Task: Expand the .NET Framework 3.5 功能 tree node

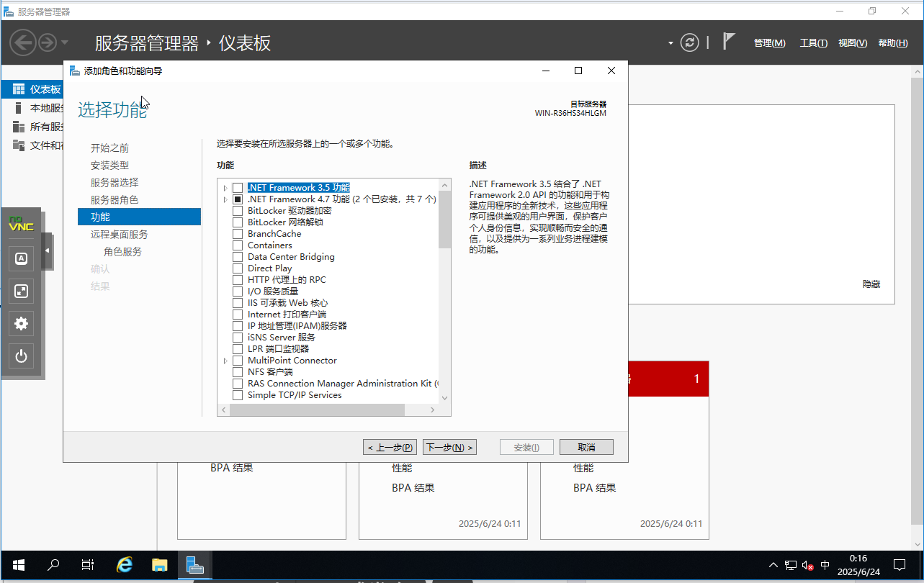Action: coord(225,188)
